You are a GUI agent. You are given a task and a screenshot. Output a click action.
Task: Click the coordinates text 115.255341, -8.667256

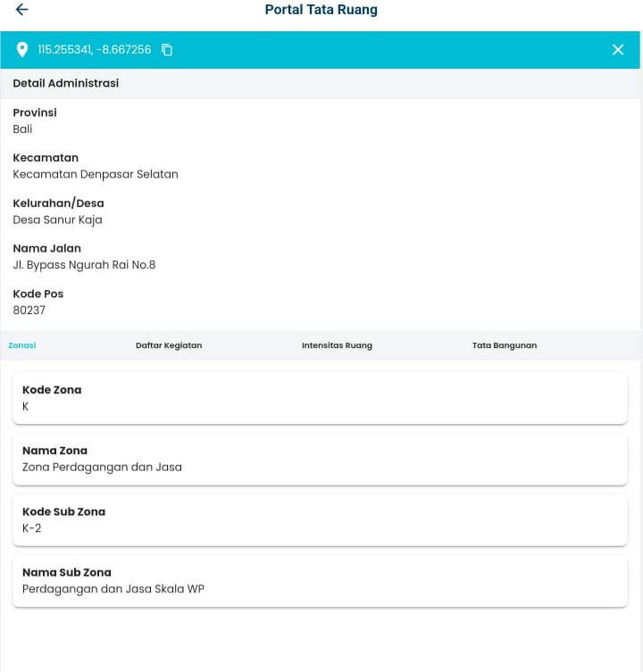(x=95, y=50)
